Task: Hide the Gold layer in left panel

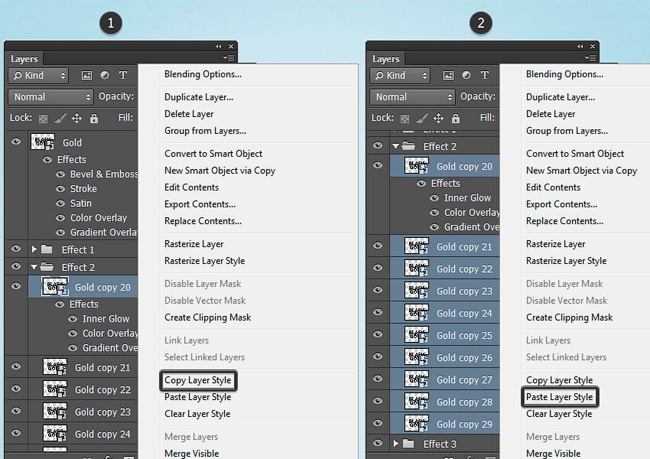Action: pos(16,142)
